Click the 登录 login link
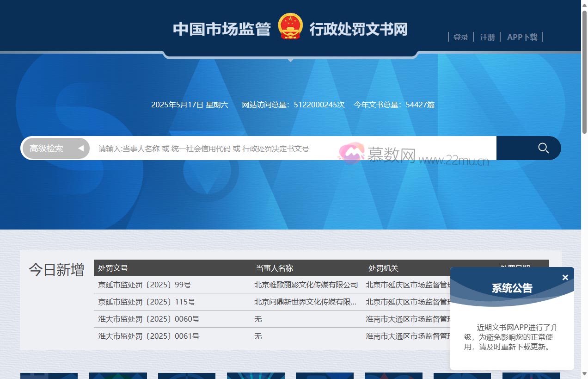The image size is (588, 379). click(460, 37)
